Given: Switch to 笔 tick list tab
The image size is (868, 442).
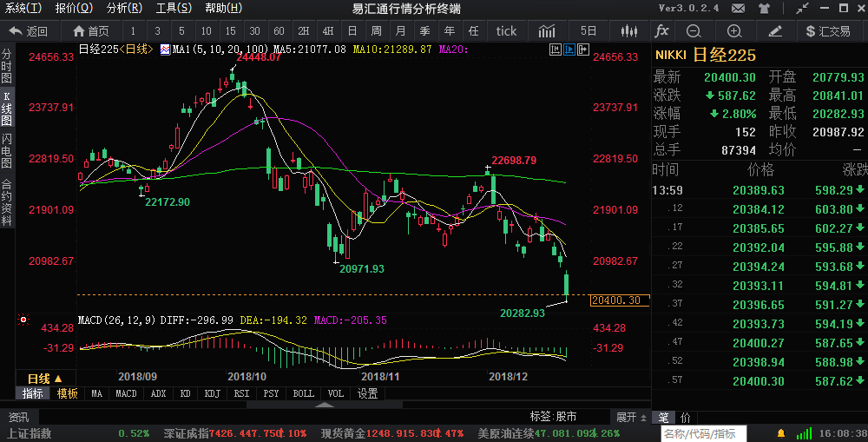Looking at the screenshot, I should click(663, 418).
